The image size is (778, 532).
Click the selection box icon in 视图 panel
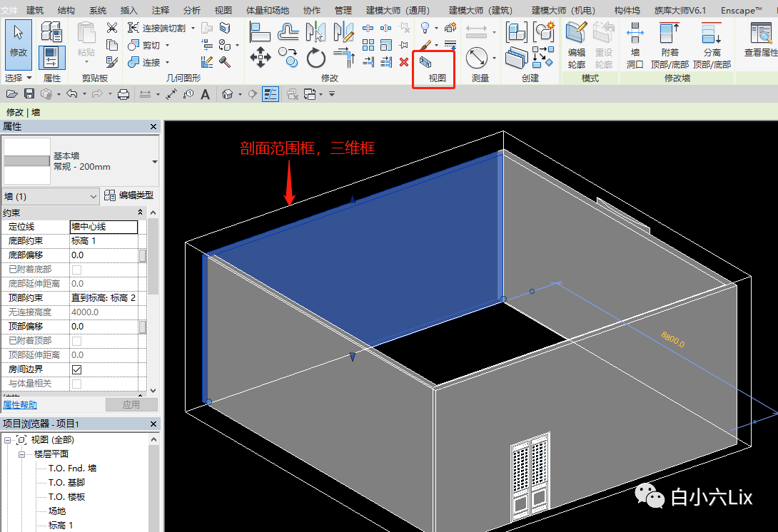pyautogui.click(x=426, y=62)
